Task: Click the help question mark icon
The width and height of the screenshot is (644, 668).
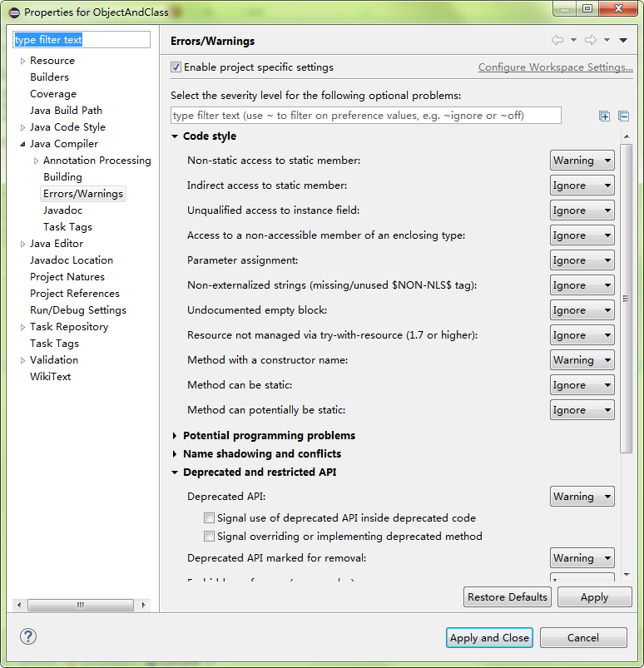Action: tap(28, 636)
